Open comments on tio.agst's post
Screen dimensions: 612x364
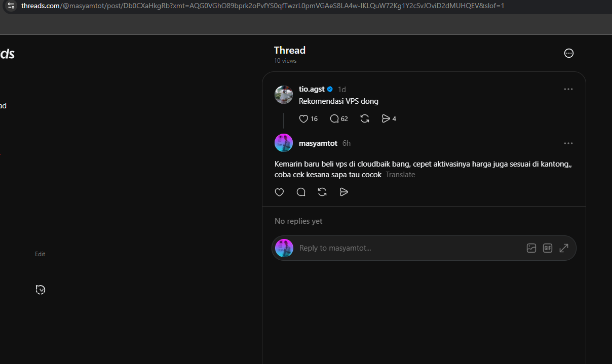coord(334,119)
